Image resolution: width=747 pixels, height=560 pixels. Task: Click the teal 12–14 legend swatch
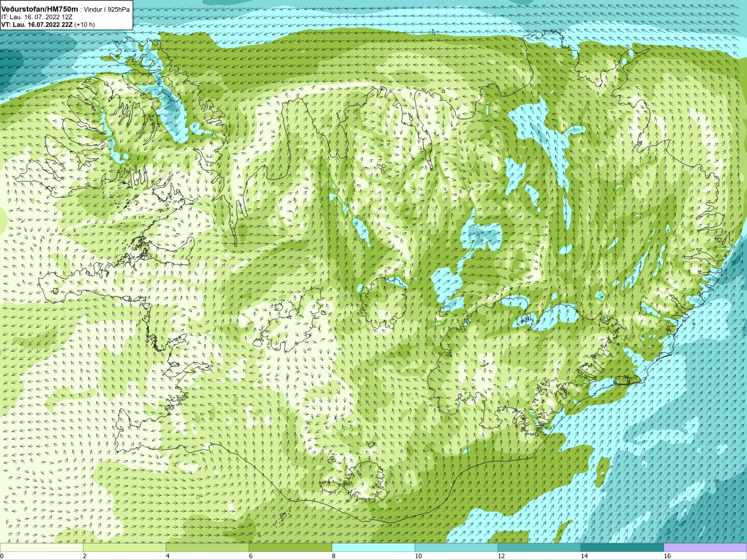coord(539,548)
